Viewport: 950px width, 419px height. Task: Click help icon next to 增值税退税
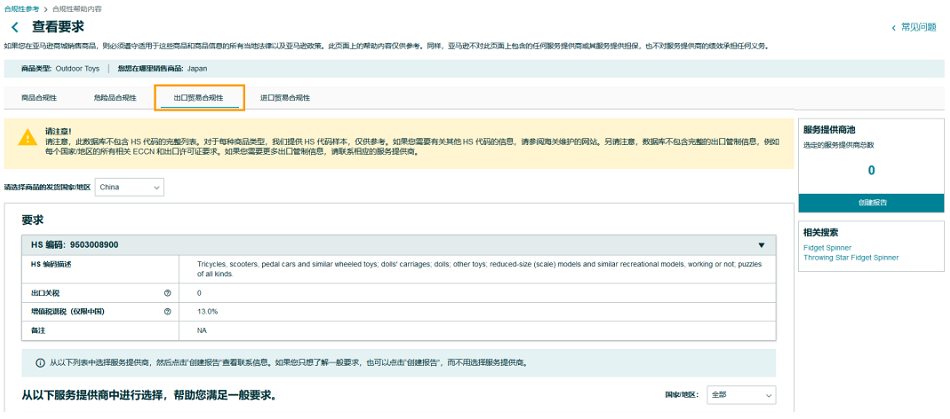167,312
